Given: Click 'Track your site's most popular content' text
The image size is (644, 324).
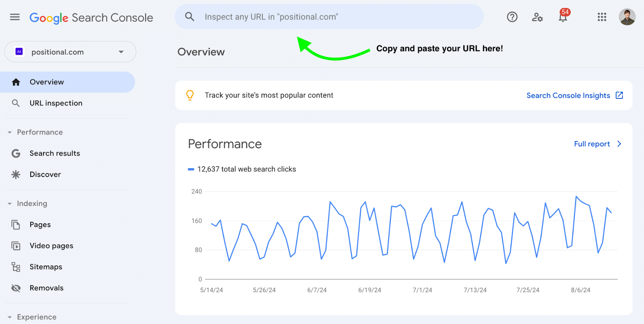Looking at the screenshot, I should pos(269,95).
